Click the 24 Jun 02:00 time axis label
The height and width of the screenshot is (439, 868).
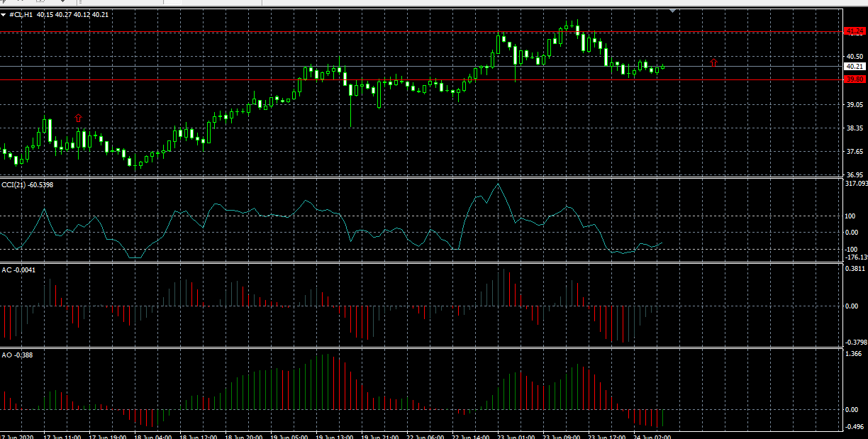[x=651, y=437]
